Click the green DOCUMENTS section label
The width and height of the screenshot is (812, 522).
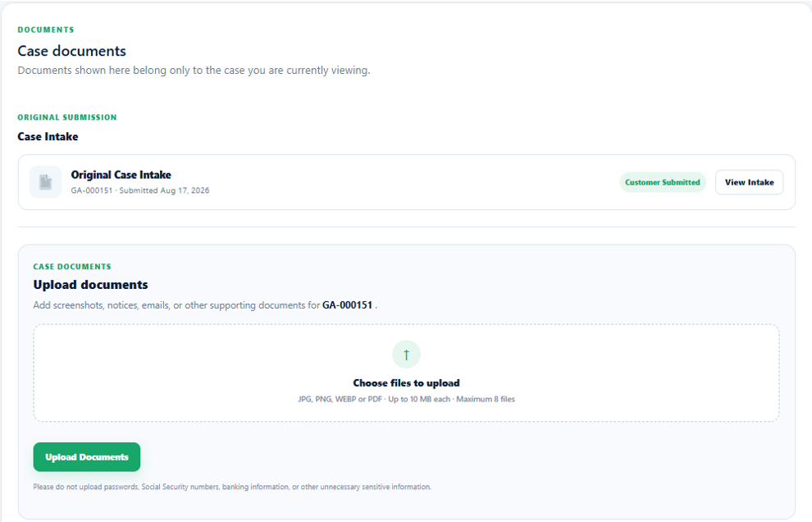[46, 30]
